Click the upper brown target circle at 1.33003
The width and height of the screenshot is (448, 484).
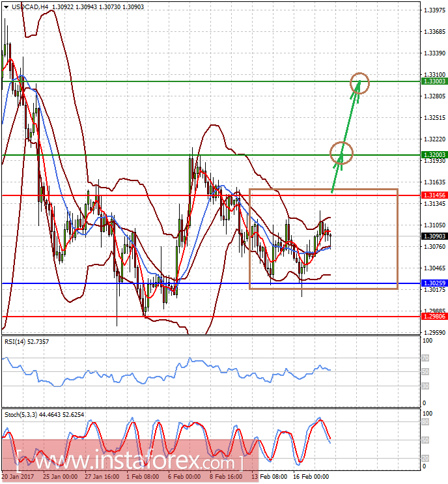(359, 83)
